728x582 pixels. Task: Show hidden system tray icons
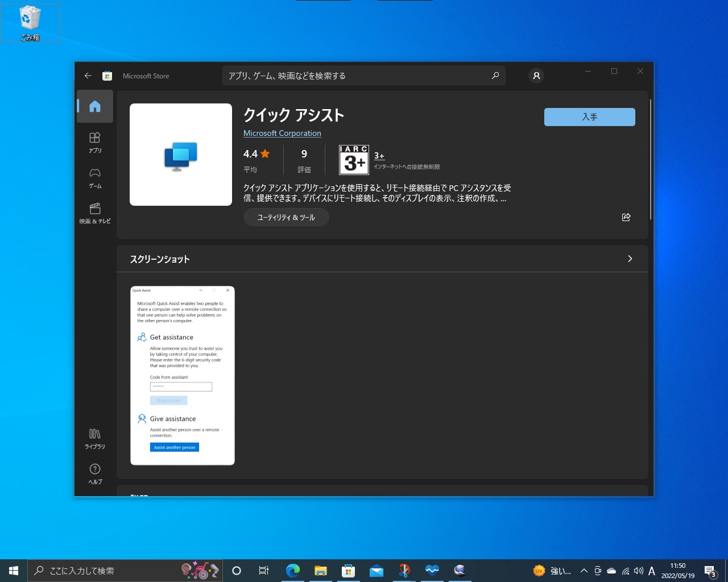(584, 571)
